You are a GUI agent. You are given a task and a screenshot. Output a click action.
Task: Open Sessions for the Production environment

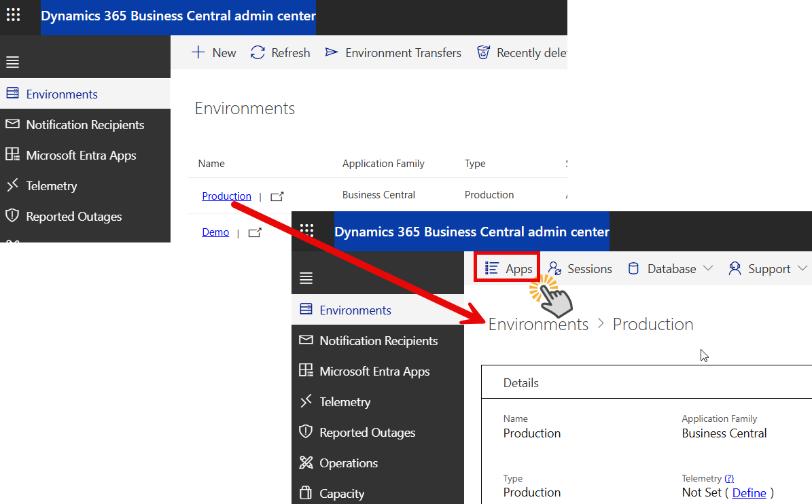pos(580,269)
